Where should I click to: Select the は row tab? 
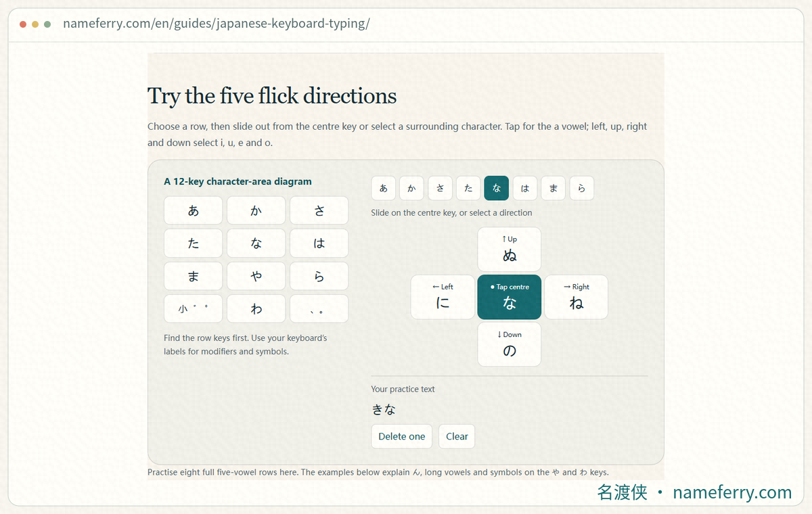click(525, 188)
